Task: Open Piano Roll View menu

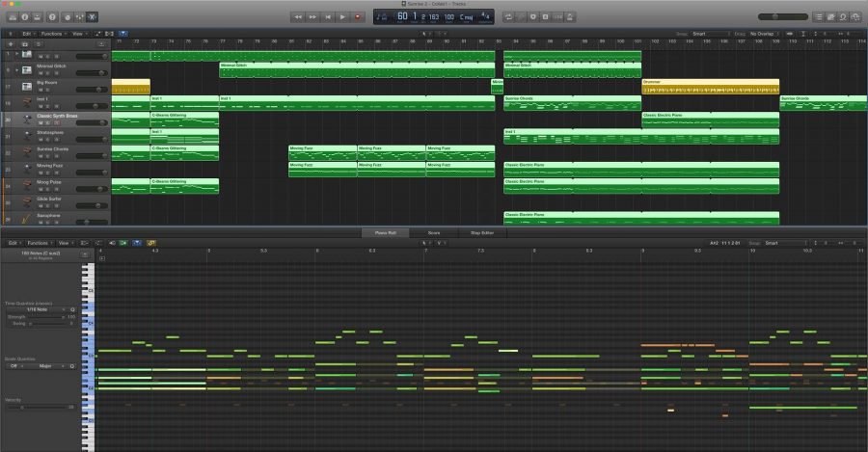Action: (65, 243)
